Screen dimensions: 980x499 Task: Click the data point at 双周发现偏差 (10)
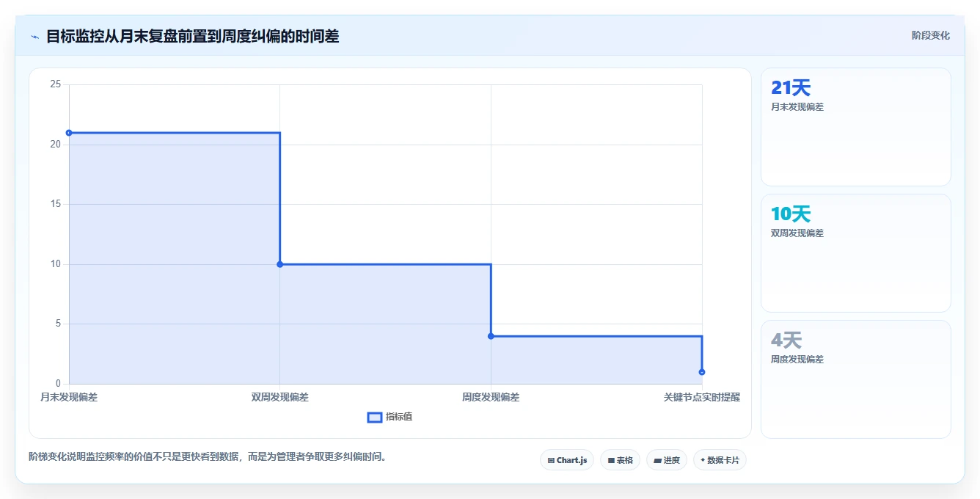click(280, 264)
